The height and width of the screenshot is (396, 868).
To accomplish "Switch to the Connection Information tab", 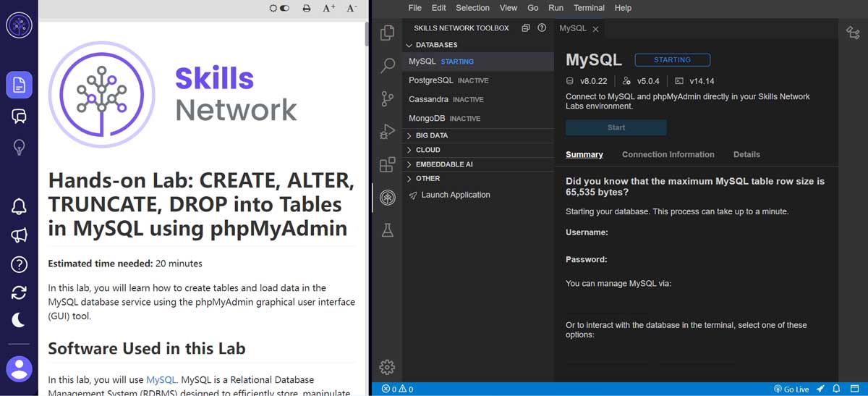I will (668, 154).
